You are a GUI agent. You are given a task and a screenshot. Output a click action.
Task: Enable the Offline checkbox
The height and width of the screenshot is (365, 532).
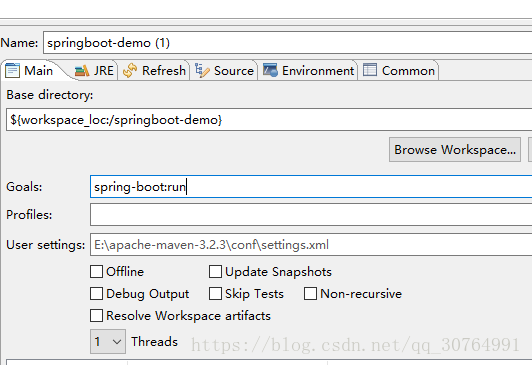96,272
